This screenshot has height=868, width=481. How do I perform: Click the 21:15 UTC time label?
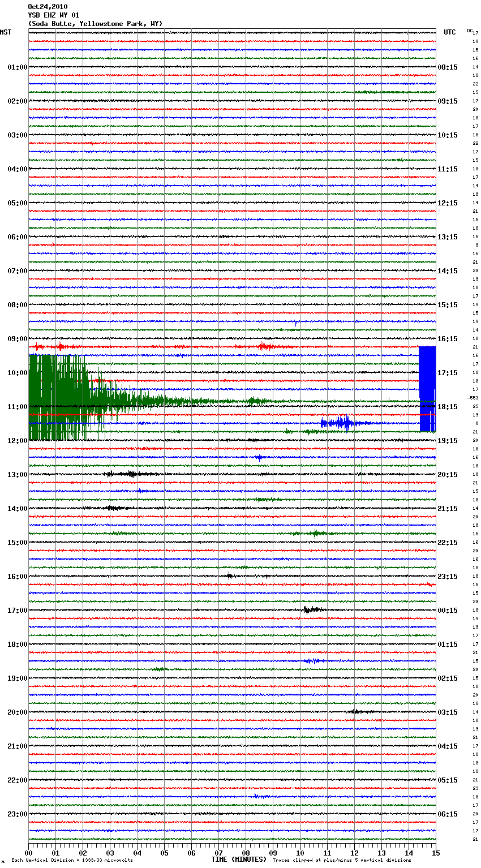448,509
